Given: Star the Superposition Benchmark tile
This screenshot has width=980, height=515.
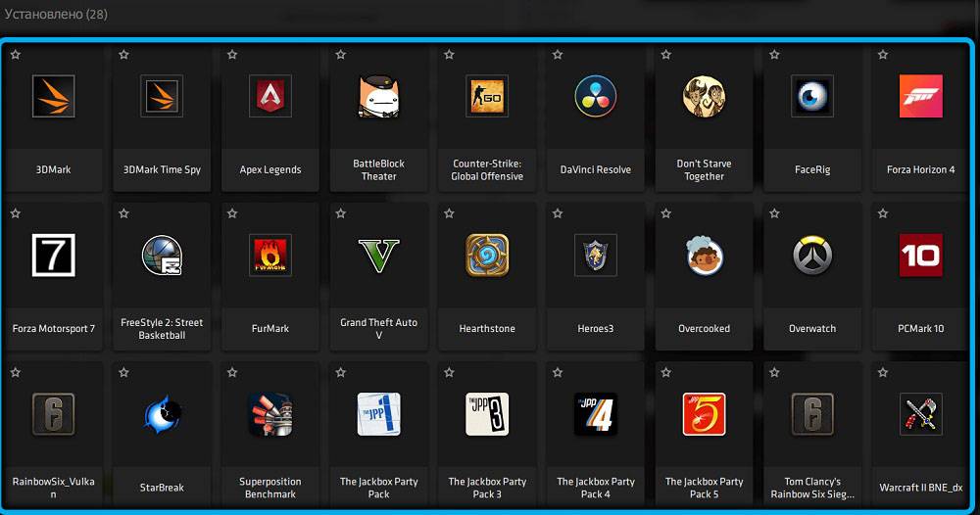Looking at the screenshot, I should point(232,373).
